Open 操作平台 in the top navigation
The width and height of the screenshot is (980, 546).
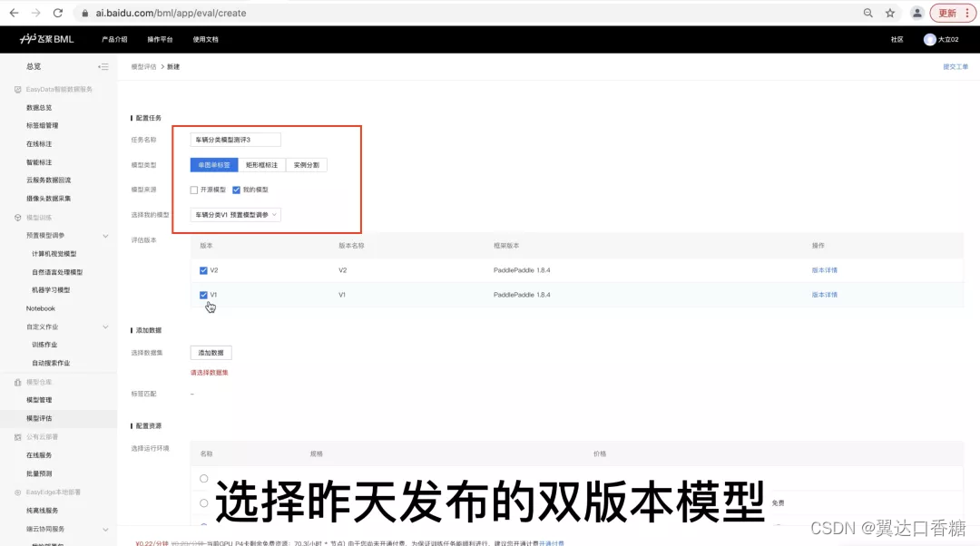coord(160,39)
